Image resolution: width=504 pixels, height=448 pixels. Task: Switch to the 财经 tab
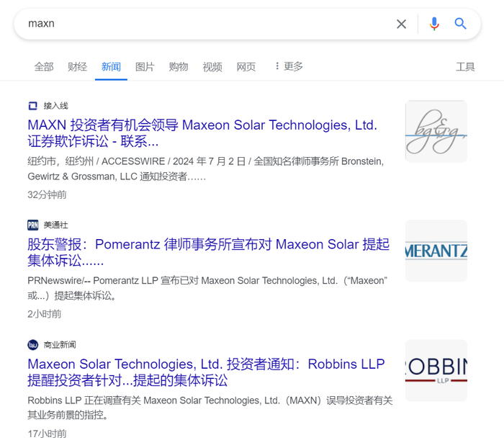(78, 67)
